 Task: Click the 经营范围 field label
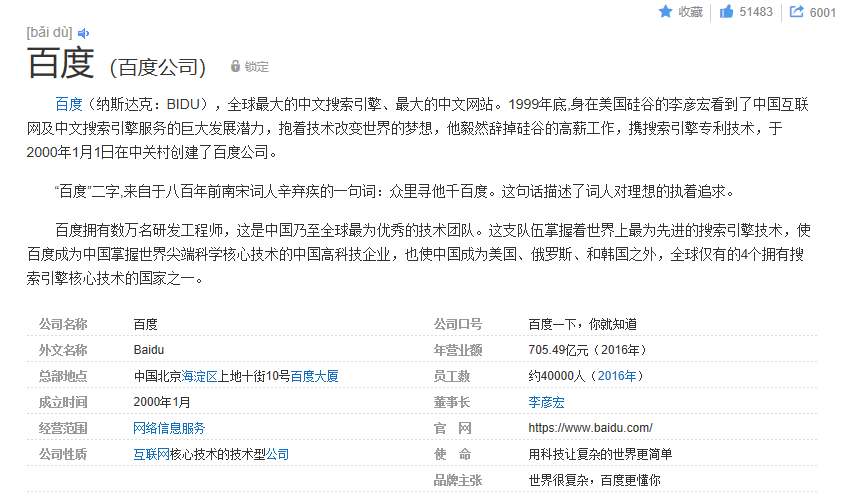pos(63,428)
